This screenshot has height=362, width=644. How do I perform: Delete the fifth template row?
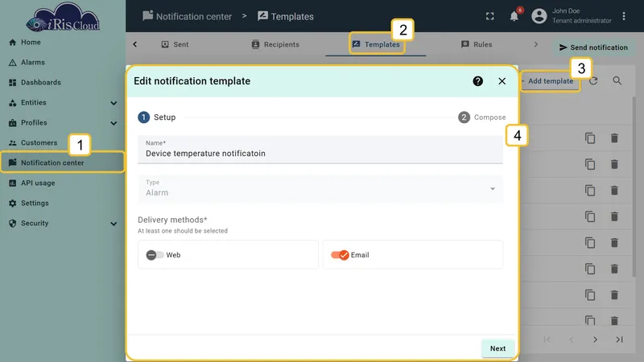(614, 243)
